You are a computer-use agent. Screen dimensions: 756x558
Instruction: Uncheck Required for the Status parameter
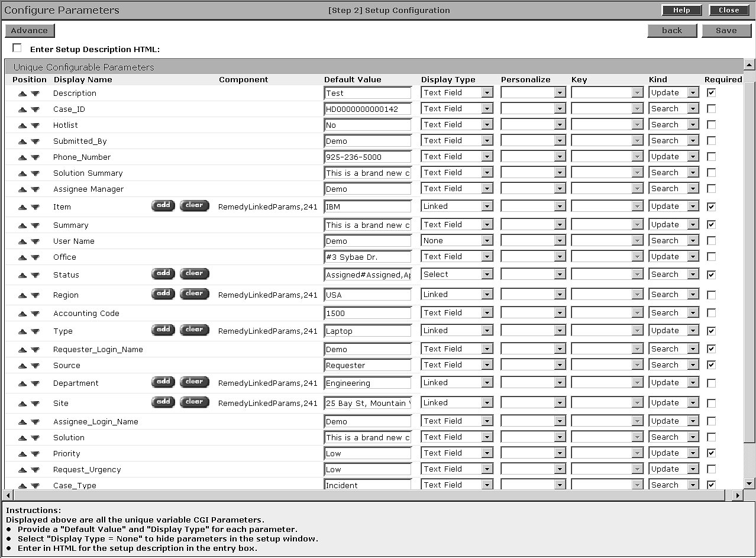click(711, 275)
